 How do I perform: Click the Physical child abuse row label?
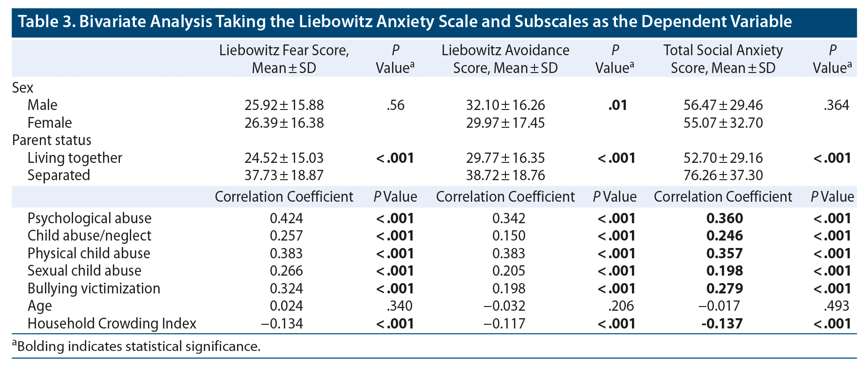tap(89, 253)
